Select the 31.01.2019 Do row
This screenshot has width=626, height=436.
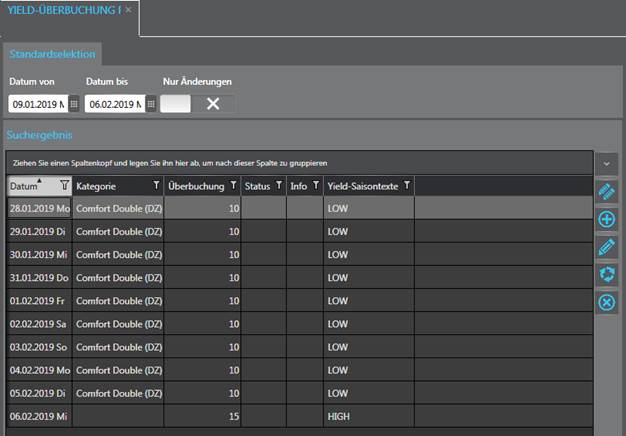[300, 277]
